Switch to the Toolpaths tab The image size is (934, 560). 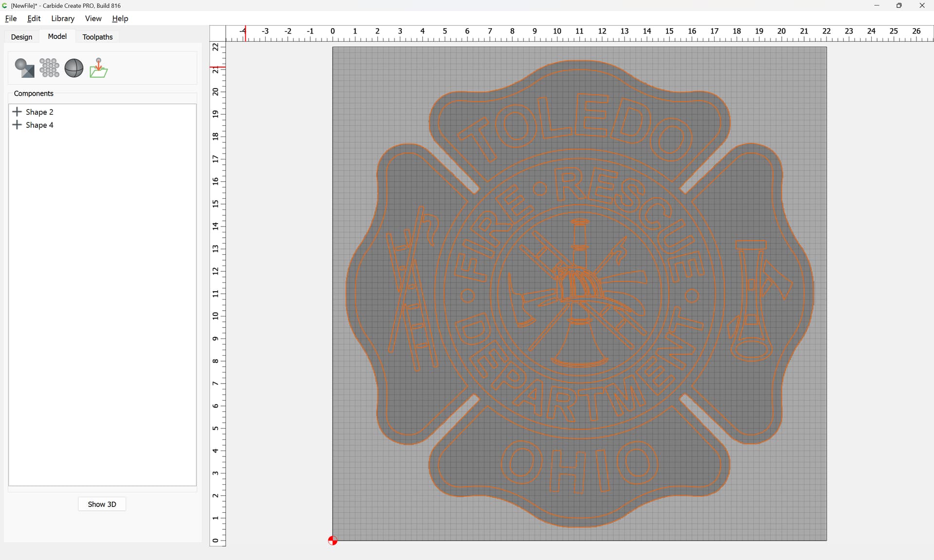[97, 37]
